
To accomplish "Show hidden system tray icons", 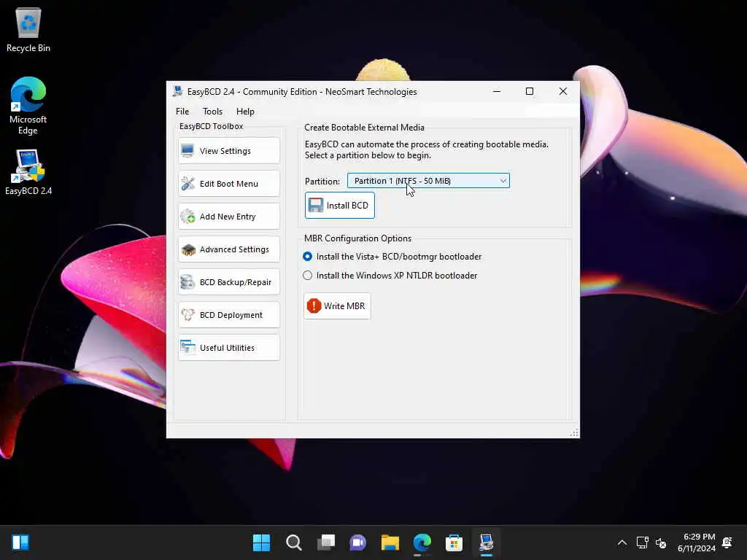I will tap(622, 542).
